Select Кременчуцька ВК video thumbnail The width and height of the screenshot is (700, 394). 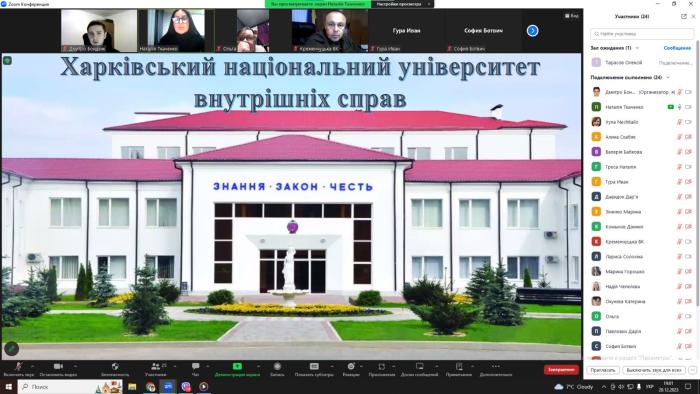pyautogui.click(x=330, y=30)
